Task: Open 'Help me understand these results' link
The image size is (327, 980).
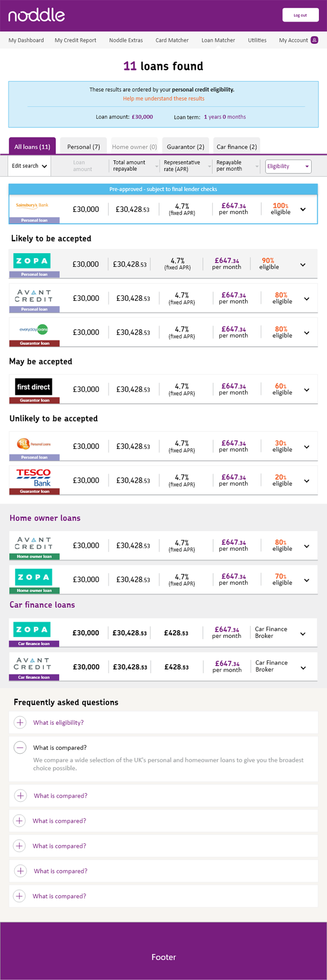Action: [163, 99]
